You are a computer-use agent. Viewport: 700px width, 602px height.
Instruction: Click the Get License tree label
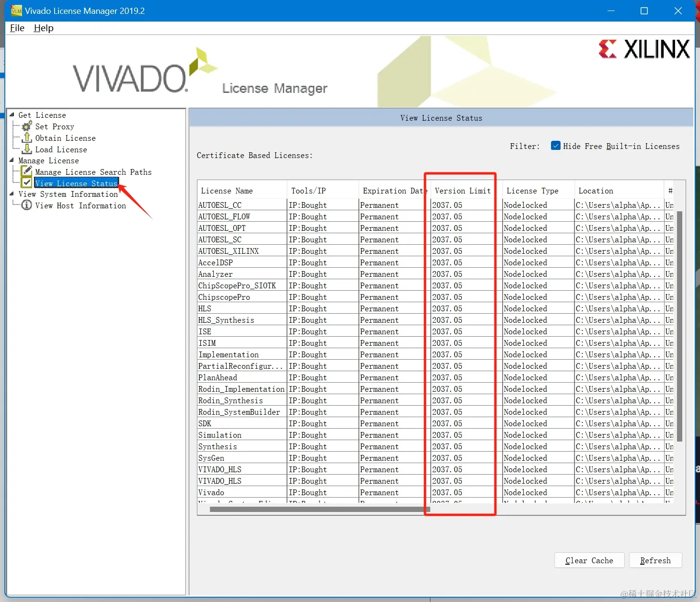click(x=42, y=115)
